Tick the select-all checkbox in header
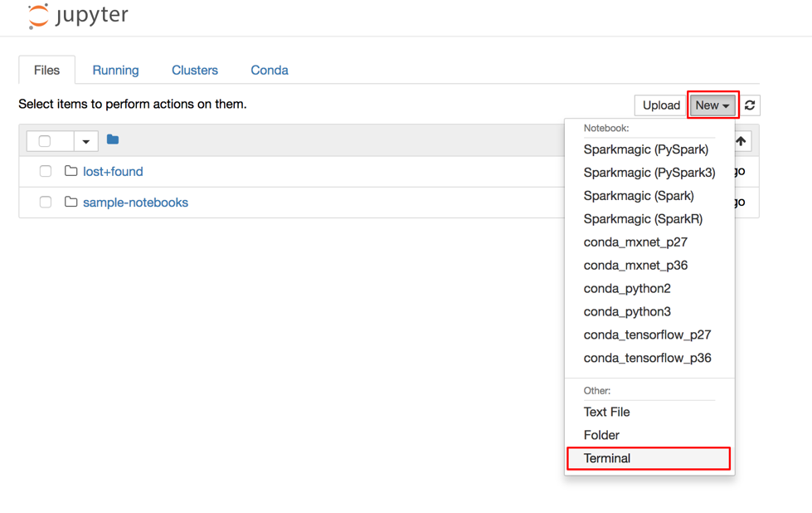 [x=45, y=141]
